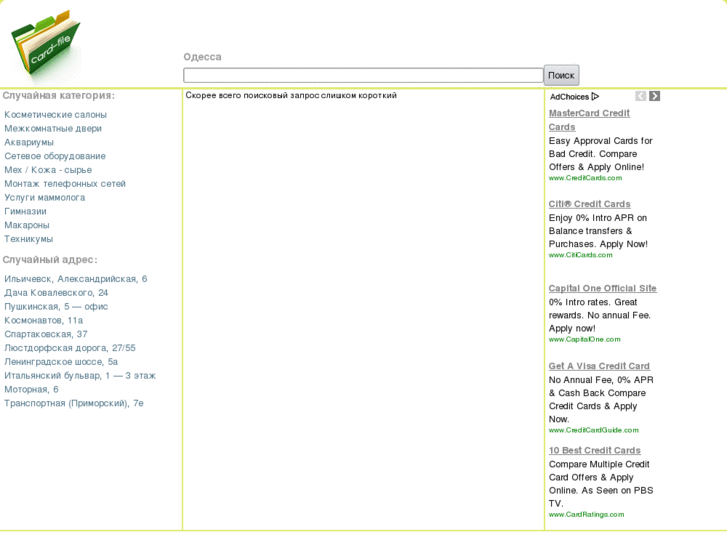Click the Случайная категория heading
The height and width of the screenshot is (545, 727).
[58, 96]
